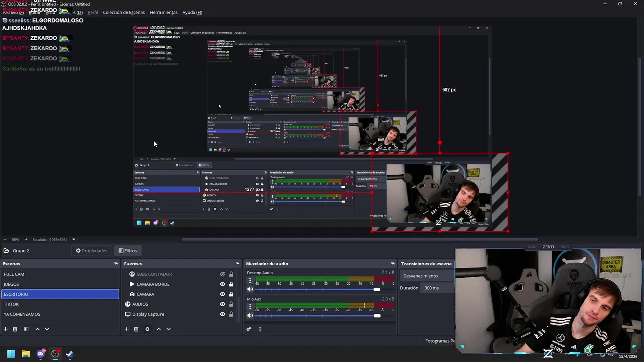Click the CAMARA source camera icon
Viewport: 644px width, 362px height.
click(132, 294)
